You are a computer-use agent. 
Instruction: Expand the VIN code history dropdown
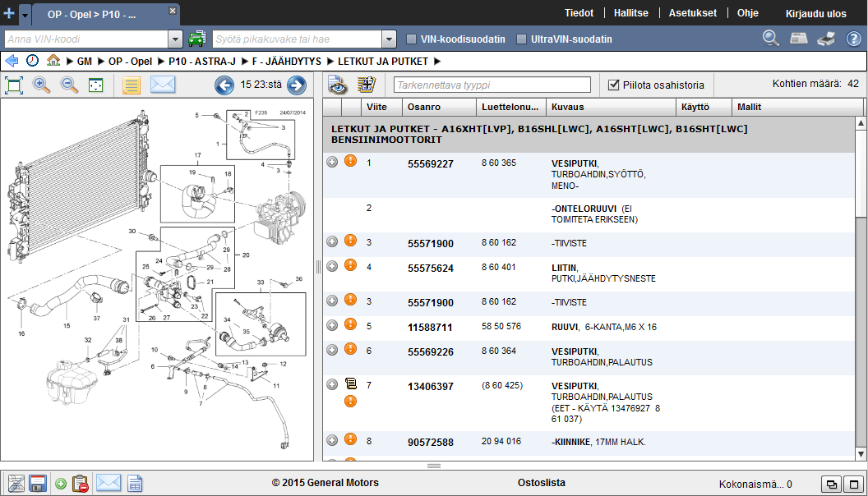pyautogui.click(x=175, y=39)
